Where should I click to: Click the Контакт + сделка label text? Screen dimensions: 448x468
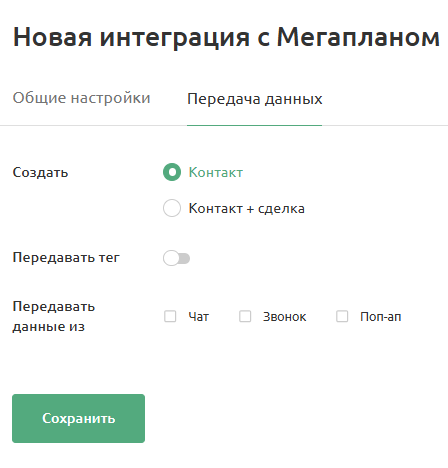(x=247, y=208)
